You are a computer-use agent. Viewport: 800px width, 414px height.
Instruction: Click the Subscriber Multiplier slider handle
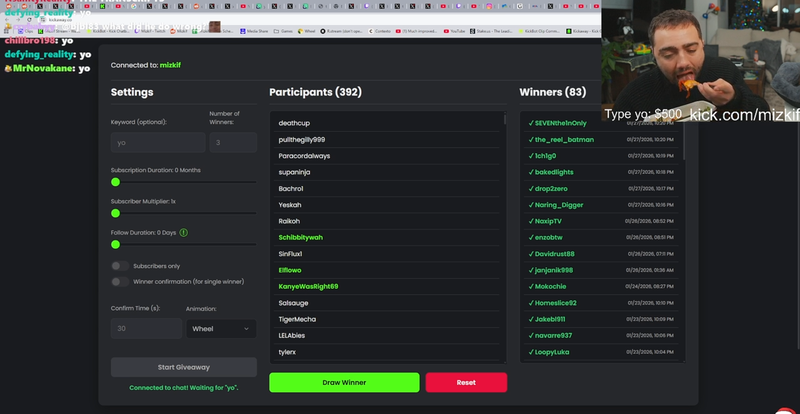click(115, 213)
